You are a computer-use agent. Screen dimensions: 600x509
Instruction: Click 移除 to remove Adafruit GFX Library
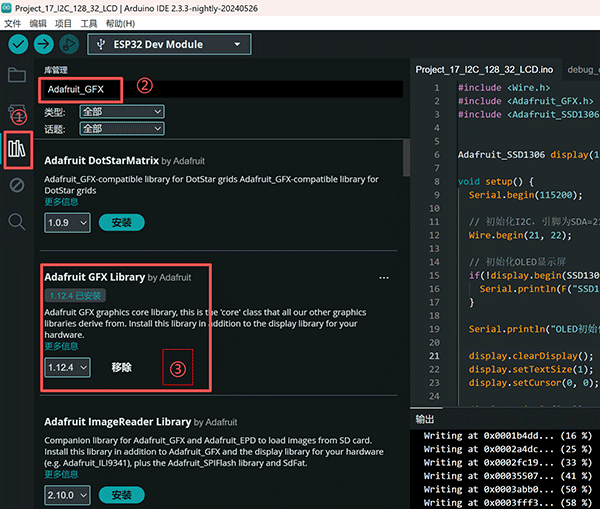pyautogui.click(x=121, y=367)
